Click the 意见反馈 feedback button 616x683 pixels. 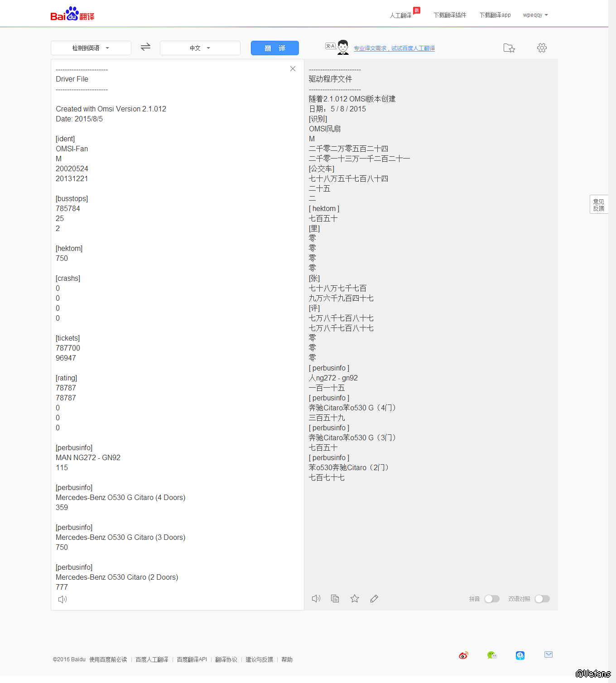pos(599,205)
